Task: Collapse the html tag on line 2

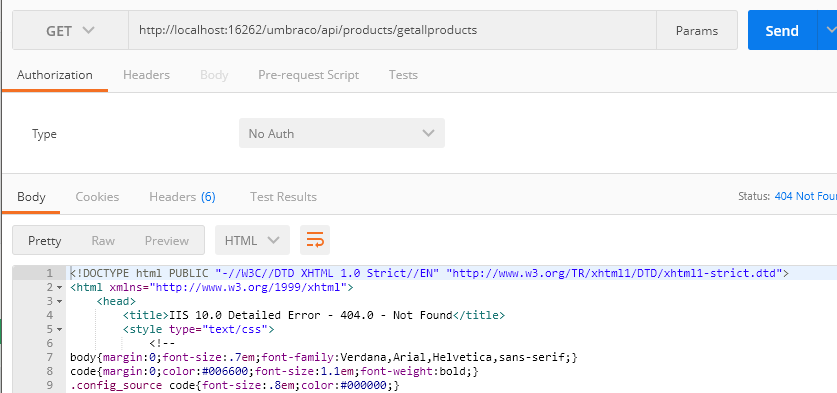Action: coord(59,288)
